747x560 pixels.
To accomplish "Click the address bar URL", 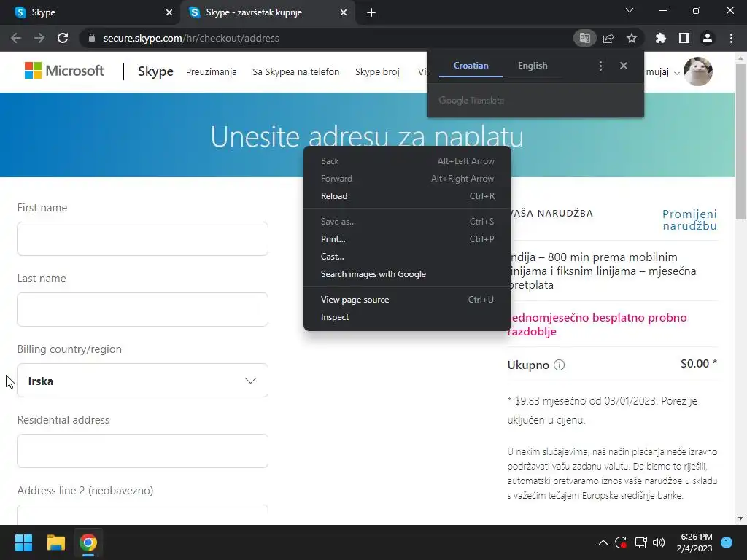I will [191, 38].
